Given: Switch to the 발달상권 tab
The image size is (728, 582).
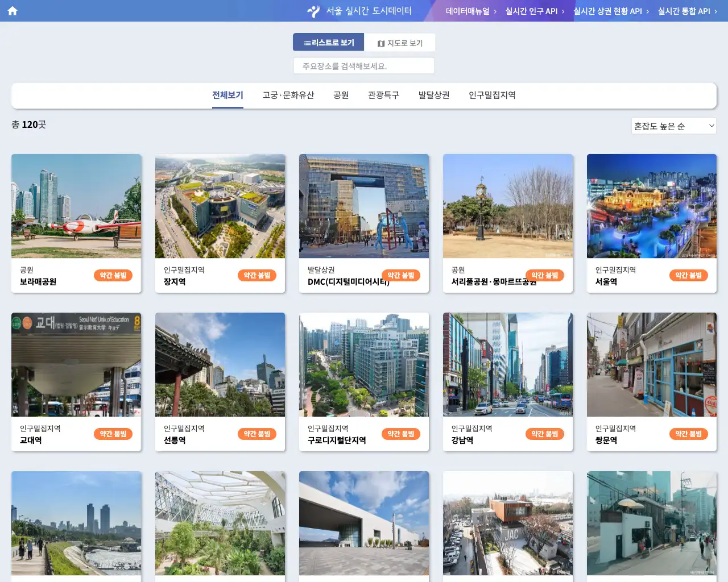Looking at the screenshot, I should [x=434, y=95].
